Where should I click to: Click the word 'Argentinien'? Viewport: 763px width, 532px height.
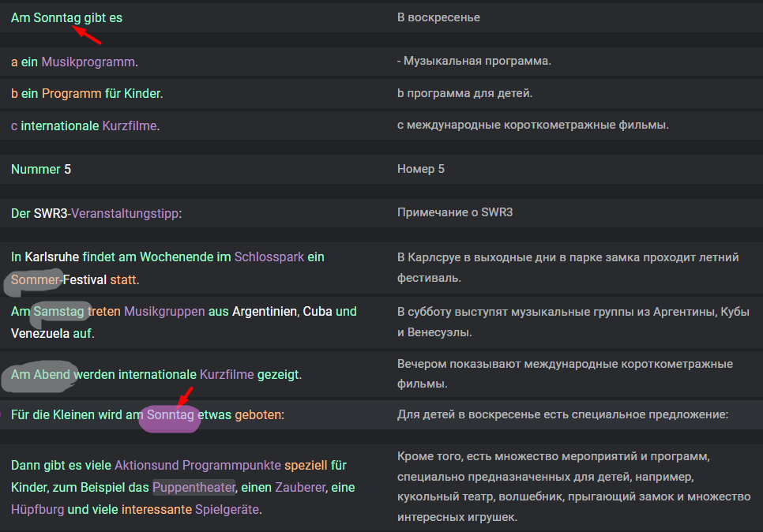(265, 311)
